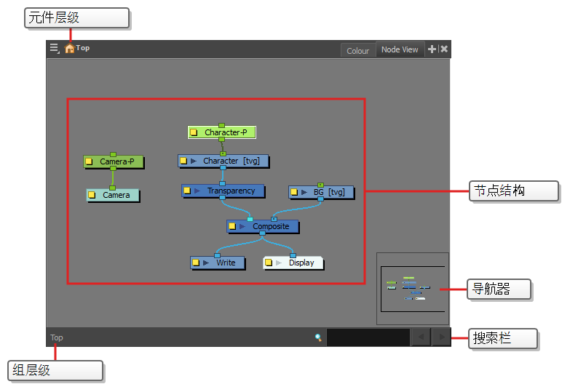Toggle the yellow square on Transparency node

[x=187, y=191]
